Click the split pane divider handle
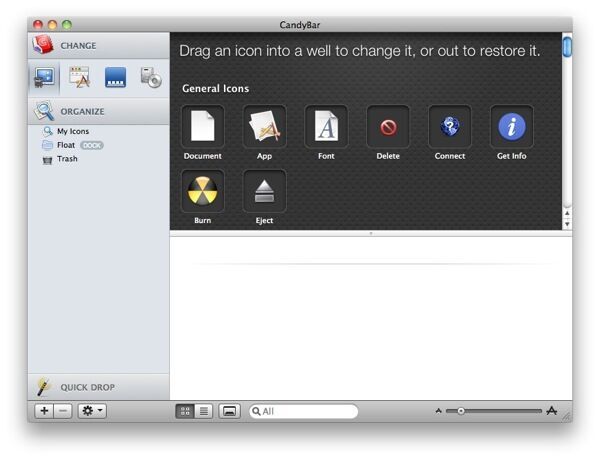Image resolution: width=600 pixels, height=459 pixels. click(x=371, y=233)
